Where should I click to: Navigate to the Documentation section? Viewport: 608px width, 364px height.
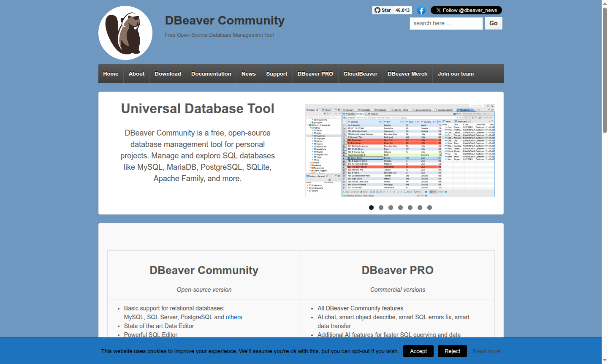pyautogui.click(x=211, y=73)
